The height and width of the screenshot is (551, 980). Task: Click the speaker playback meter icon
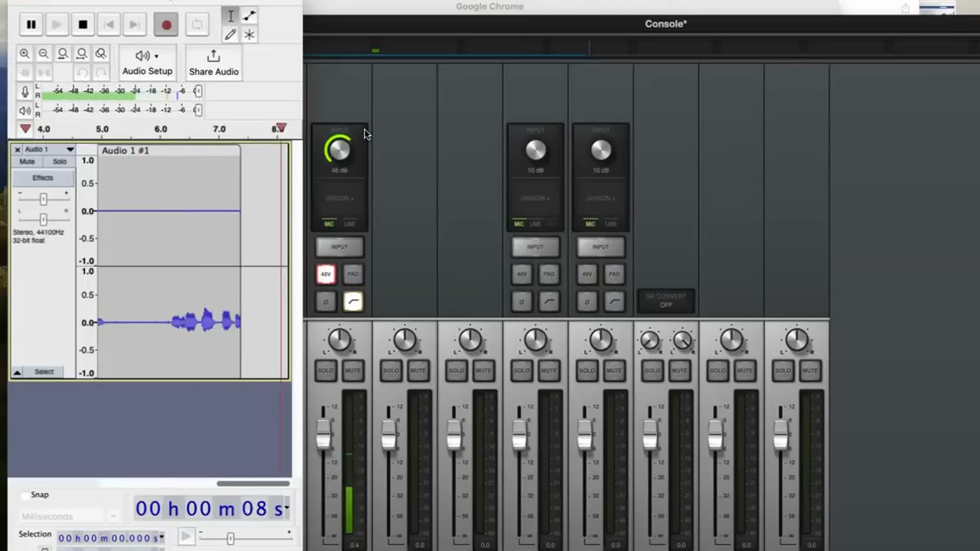(24, 110)
